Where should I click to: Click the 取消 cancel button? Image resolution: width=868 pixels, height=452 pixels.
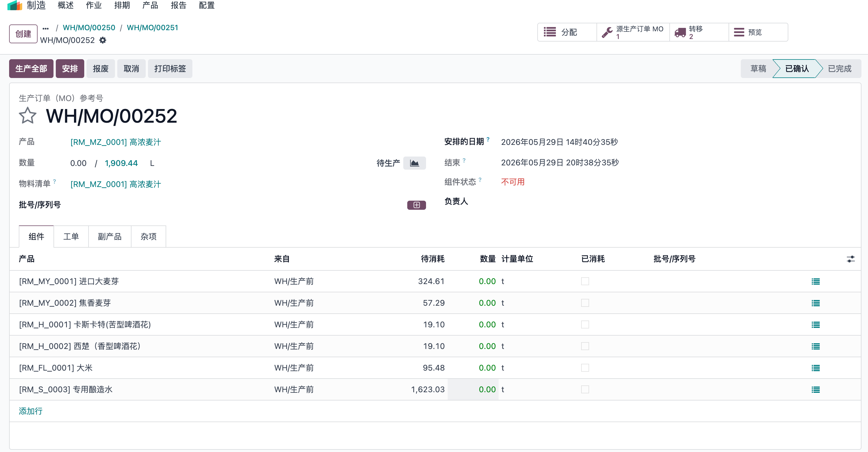point(131,69)
